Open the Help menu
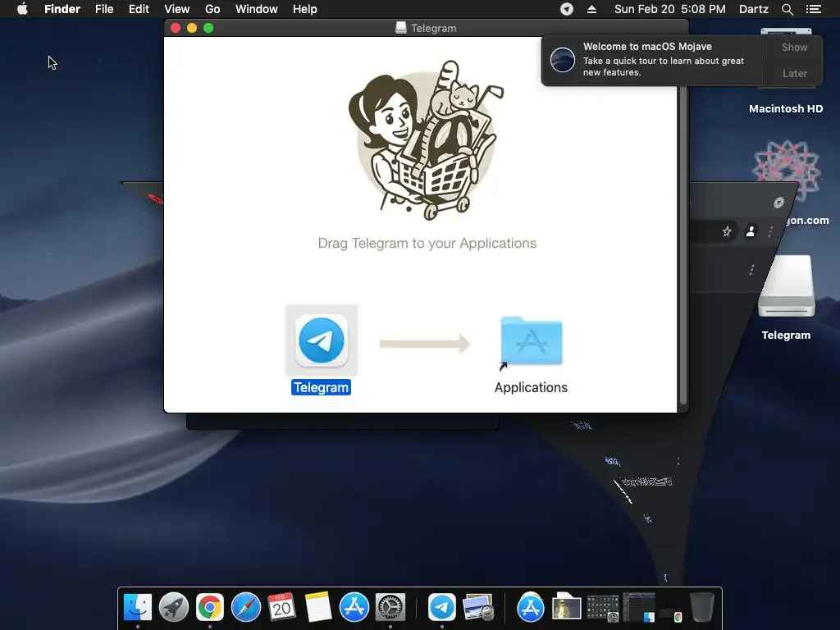Viewport: 840px width, 630px height. point(305,9)
